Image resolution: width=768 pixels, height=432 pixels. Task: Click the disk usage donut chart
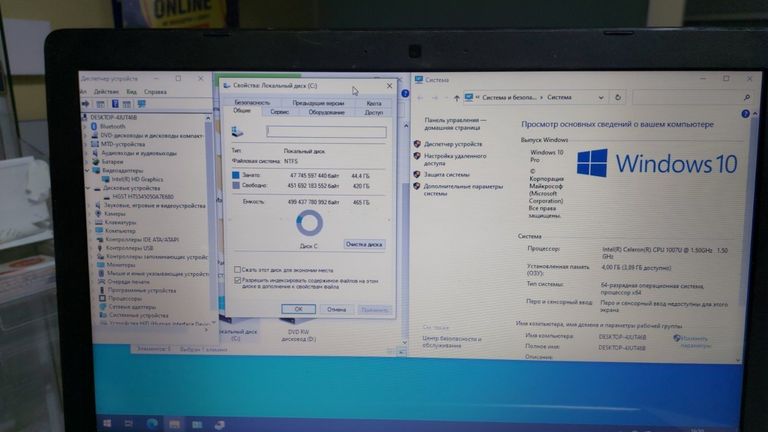click(x=310, y=223)
